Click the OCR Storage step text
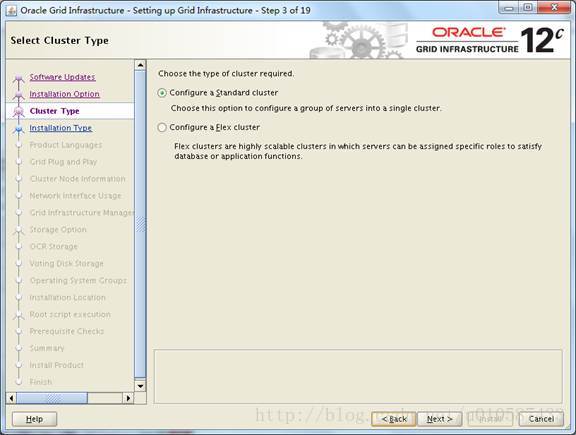 point(54,247)
